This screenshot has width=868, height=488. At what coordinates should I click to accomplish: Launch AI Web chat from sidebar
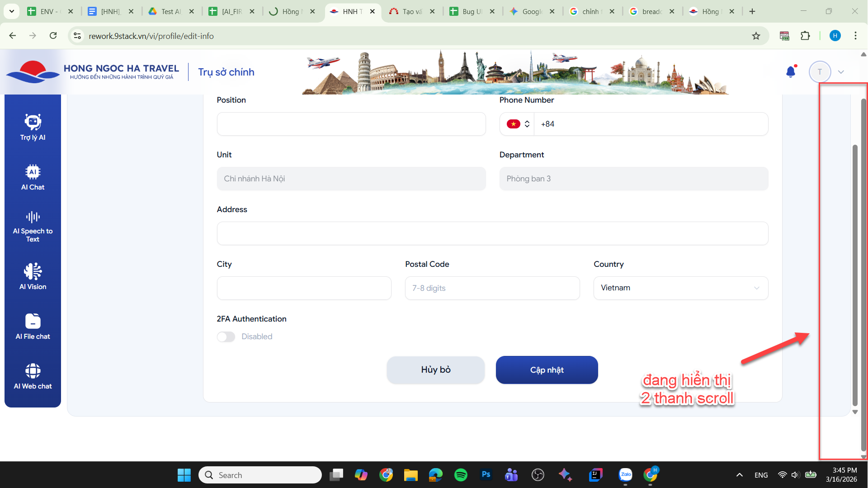(33, 376)
